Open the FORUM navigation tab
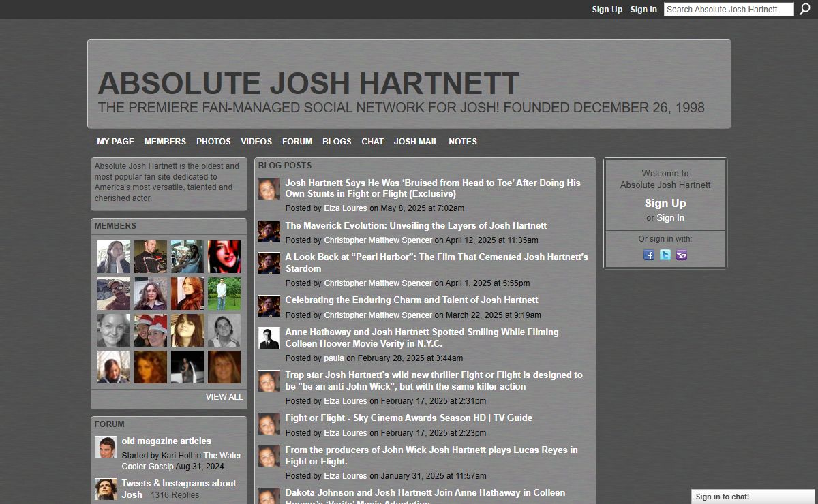 click(x=297, y=142)
